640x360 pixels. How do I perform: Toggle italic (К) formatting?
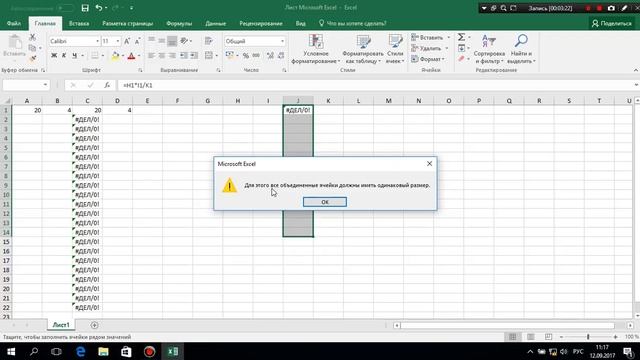pos(64,56)
